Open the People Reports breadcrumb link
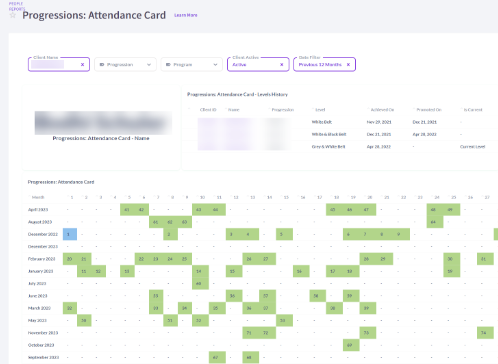This screenshot has width=498, height=364. [17, 6]
